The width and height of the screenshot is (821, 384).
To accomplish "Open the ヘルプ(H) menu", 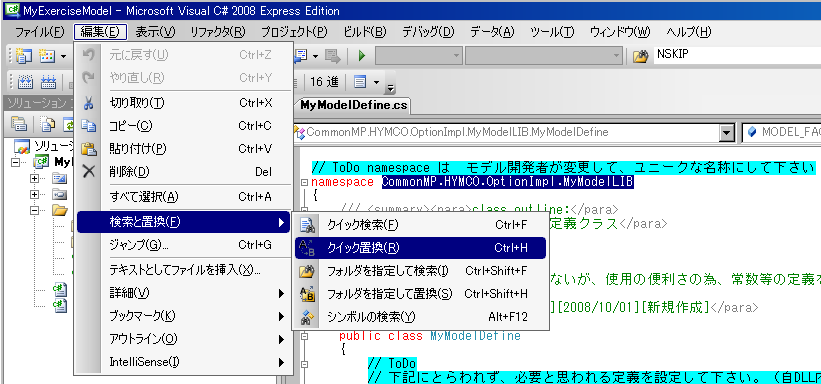I will point(689,32).
